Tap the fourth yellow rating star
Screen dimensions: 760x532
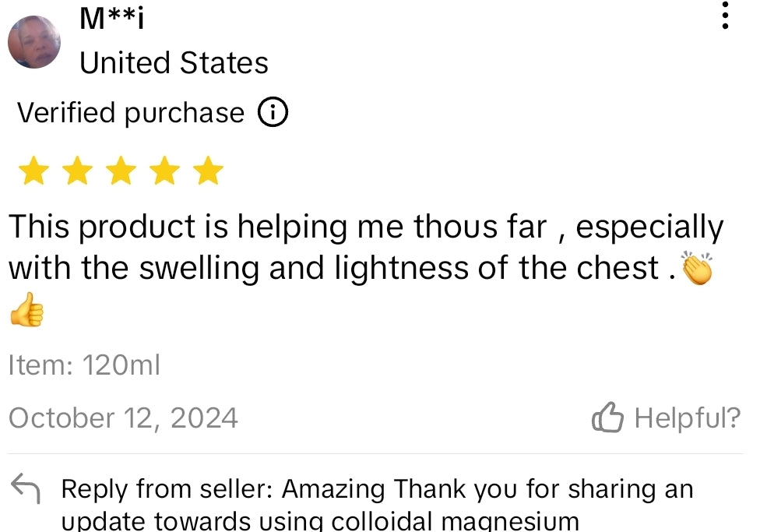pyautogui.click(x=164, y=171)
